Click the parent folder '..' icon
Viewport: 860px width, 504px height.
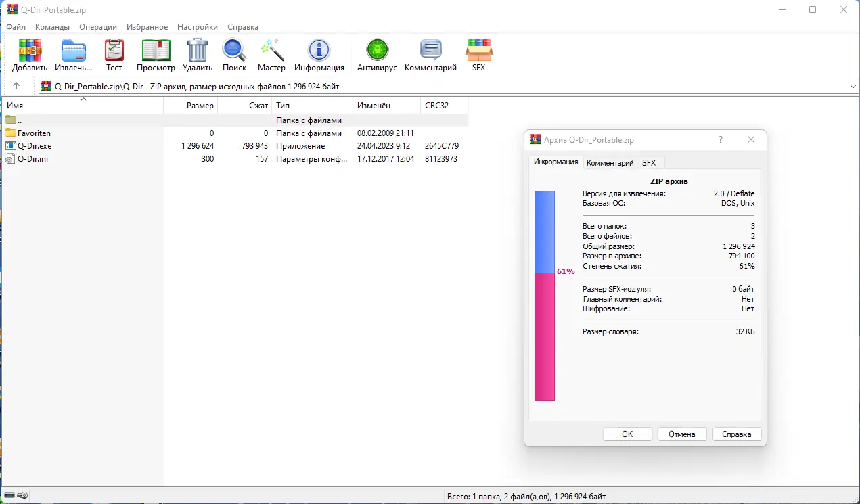[x=11, y=120]
